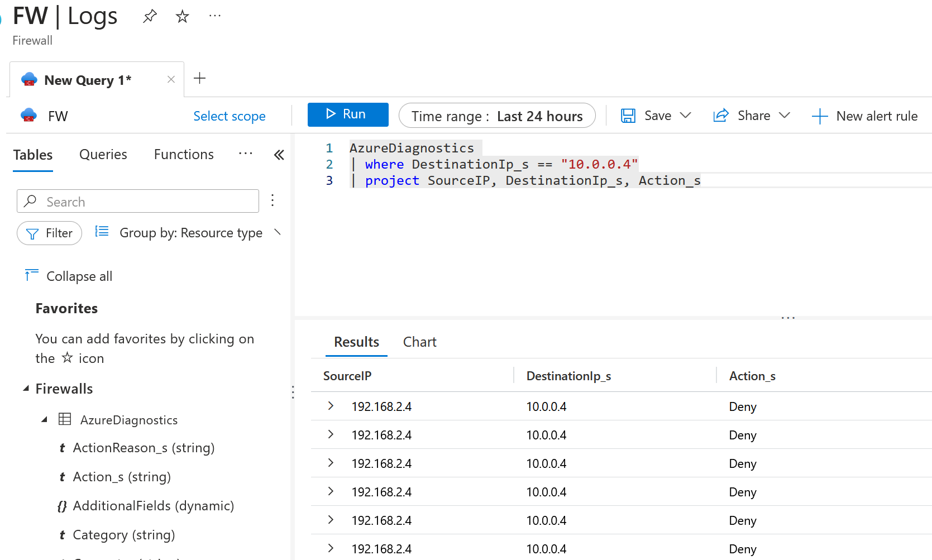Switch to New Query 1 tab

click(88, 80)
